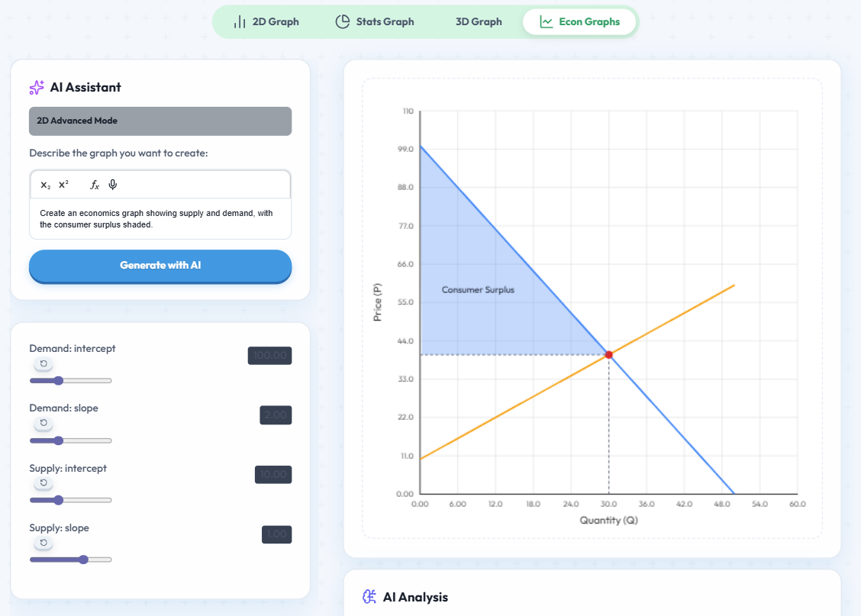Reset the Demand slope using its reset icon
The height and width of the screenshot is (616, 861).
44,424
